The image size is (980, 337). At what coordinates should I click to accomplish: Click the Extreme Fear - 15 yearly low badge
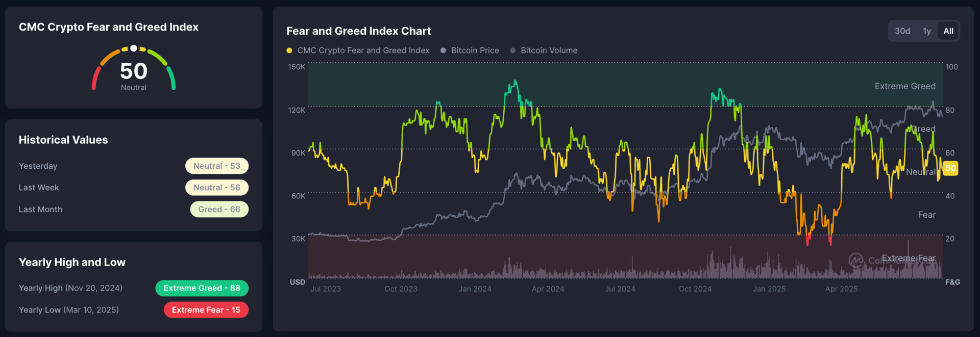pos(206,310)
